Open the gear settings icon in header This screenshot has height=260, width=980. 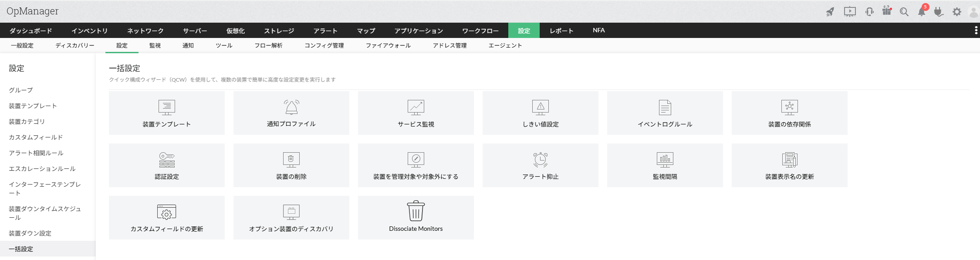point(957,12)
